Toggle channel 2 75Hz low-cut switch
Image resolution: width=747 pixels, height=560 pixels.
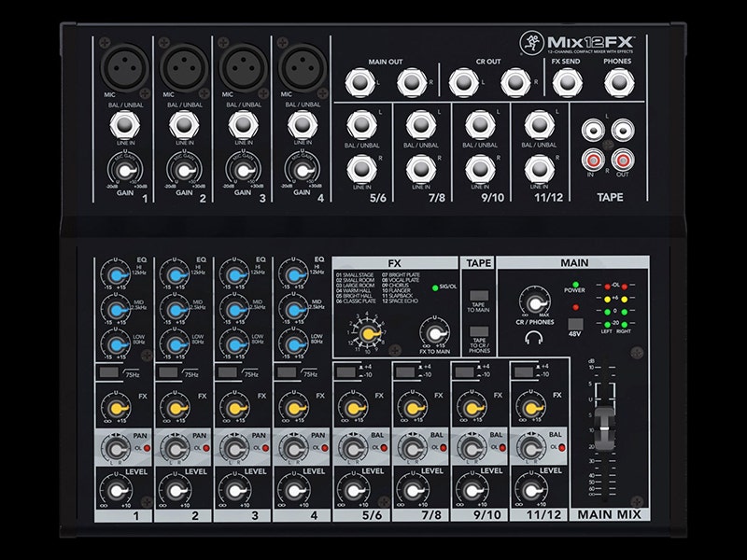click(169, 372)
